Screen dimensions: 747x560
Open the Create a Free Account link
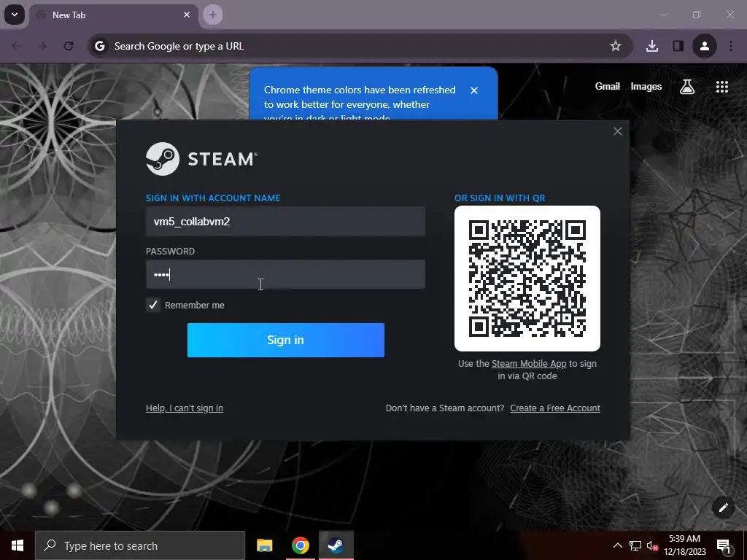point(555,408)
